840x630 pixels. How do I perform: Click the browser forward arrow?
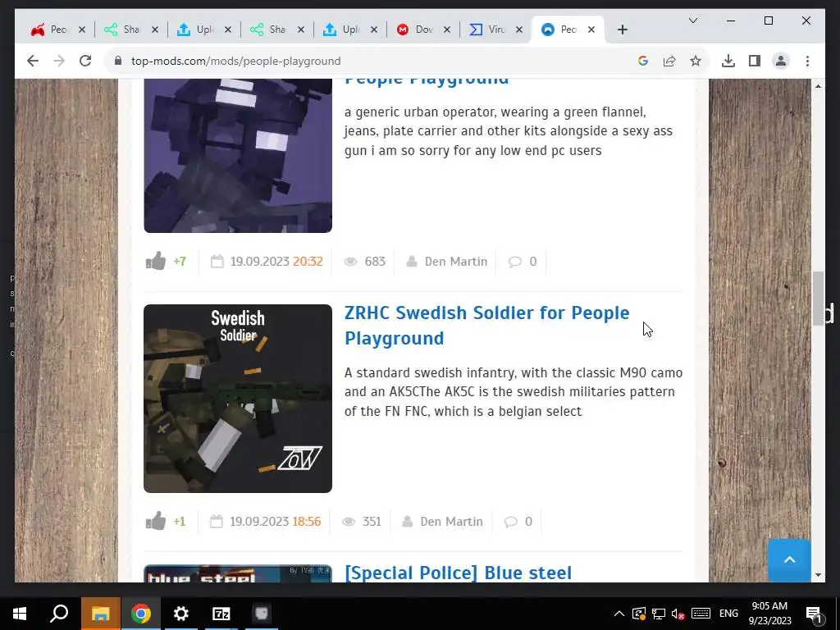tap(59, 61)
